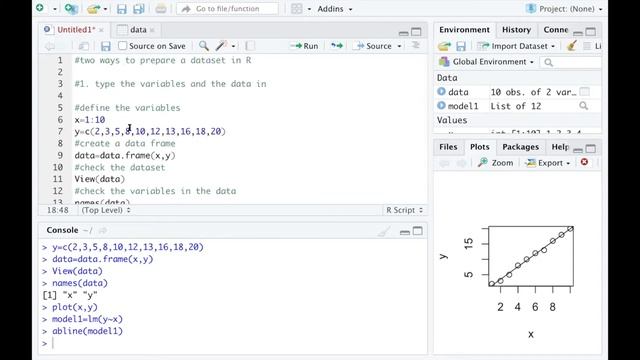Open the Global Environment selector
Image resolution: width=640 pixels, height=360 pixels.
tap(486, 62)
